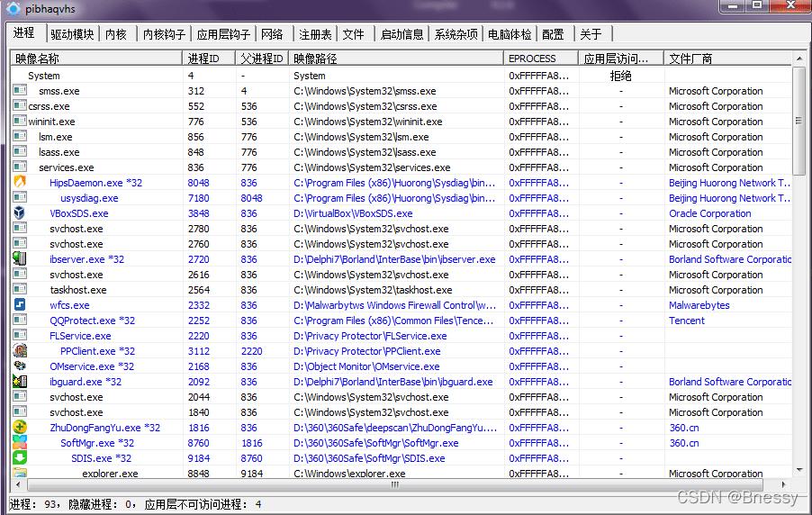
Task: Click the ZhuDongFangYu.exe 360 icon
Action: point(20,428)
